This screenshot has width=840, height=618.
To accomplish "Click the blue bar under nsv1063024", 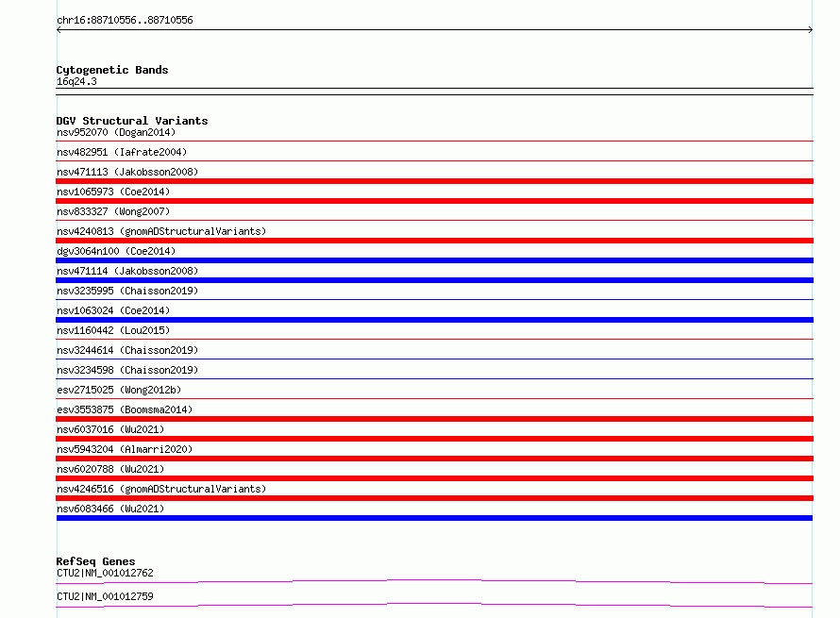I will [434, 320].
